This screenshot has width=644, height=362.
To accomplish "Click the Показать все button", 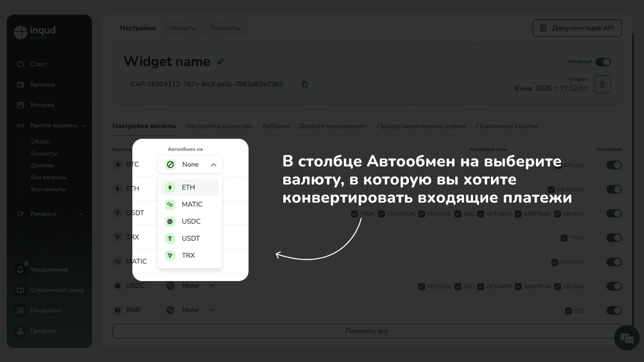I will [x=367, y=331].
